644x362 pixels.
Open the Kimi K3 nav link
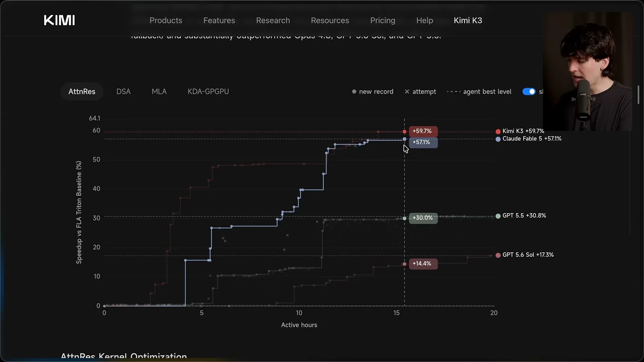(468, 21)
